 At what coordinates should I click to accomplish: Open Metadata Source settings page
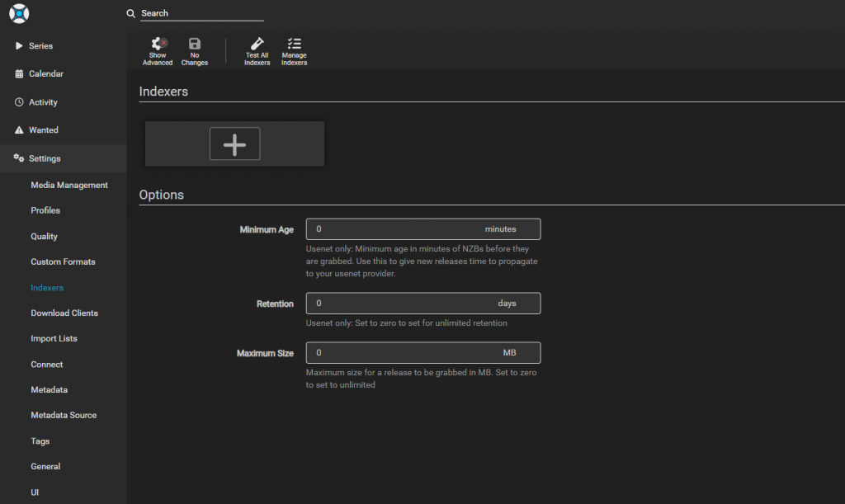[x=64, y=415]
